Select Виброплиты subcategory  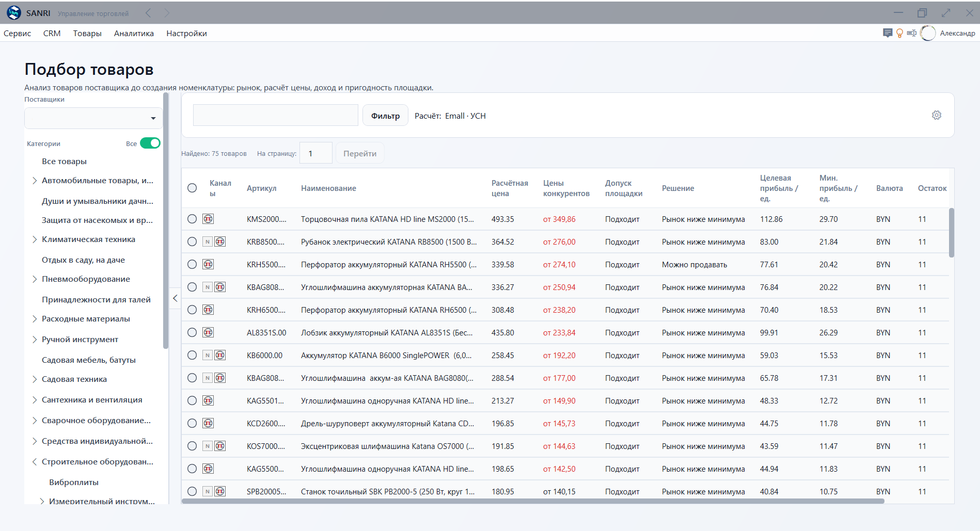point(74,482)
